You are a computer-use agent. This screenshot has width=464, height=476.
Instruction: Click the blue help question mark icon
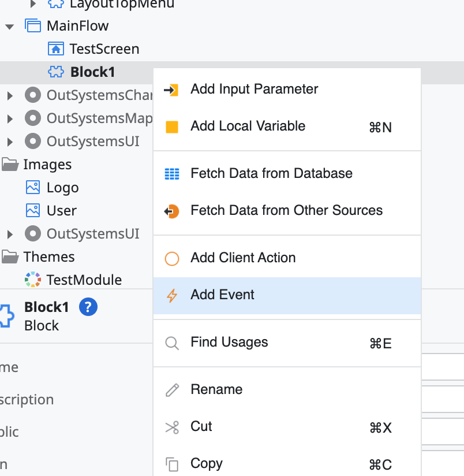[88, 307]
